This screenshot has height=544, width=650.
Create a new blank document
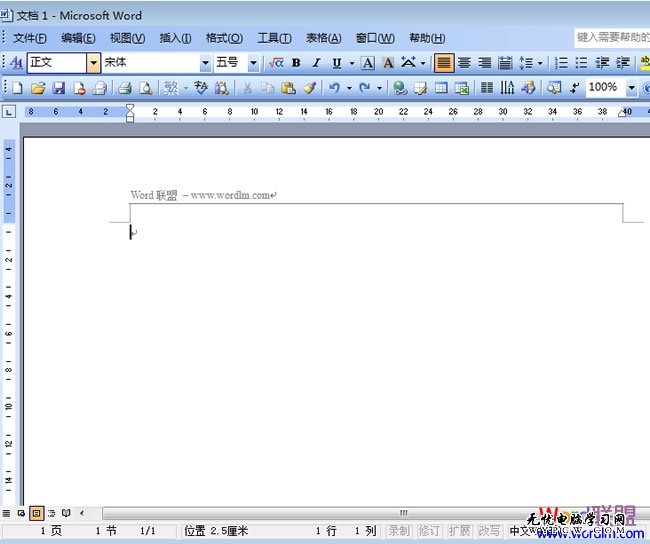point(17,88)
